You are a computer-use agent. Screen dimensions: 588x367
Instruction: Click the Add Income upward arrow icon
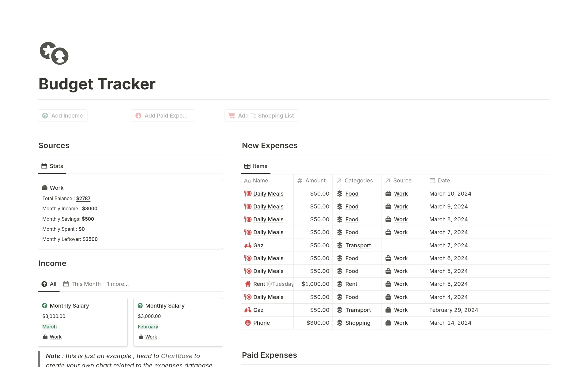pos(45,116)
